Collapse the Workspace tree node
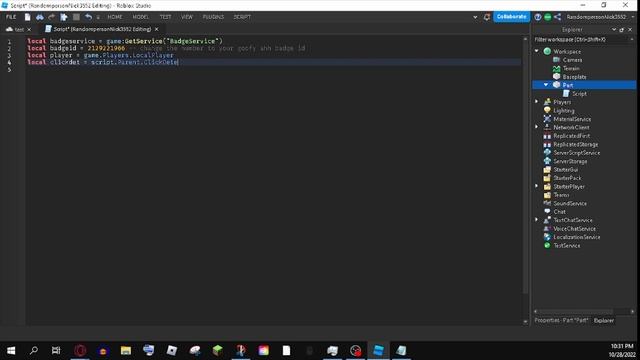 (537, 51)
